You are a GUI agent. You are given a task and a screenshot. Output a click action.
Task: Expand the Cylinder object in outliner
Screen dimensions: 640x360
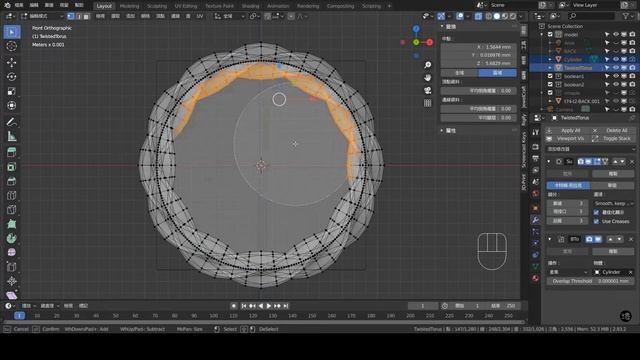point(550,59)
